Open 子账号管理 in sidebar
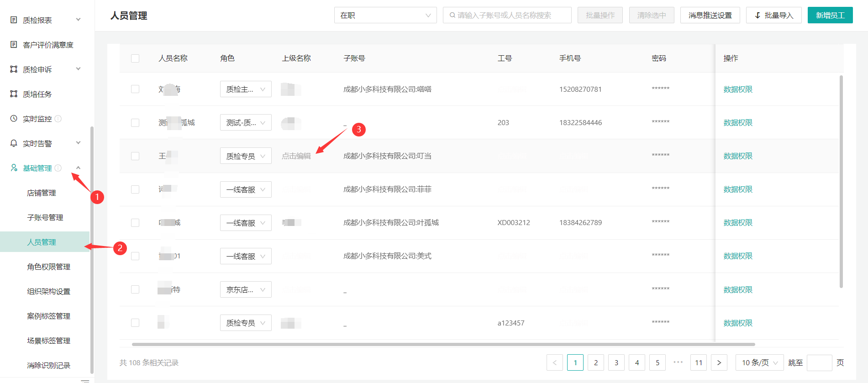The height and width of the screenshot is (383, 868). coord(45,218)
